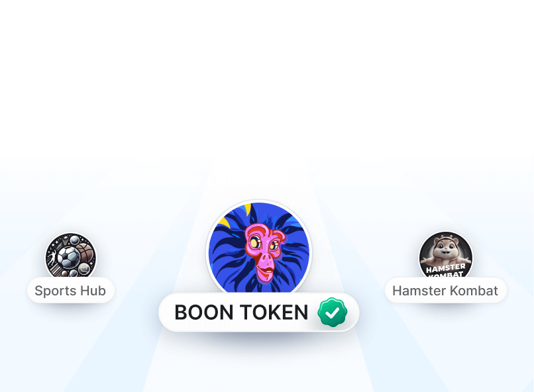Select the Sports Hub label
Image resolution: width=534 pixels, height=392 pixels.
71,291
